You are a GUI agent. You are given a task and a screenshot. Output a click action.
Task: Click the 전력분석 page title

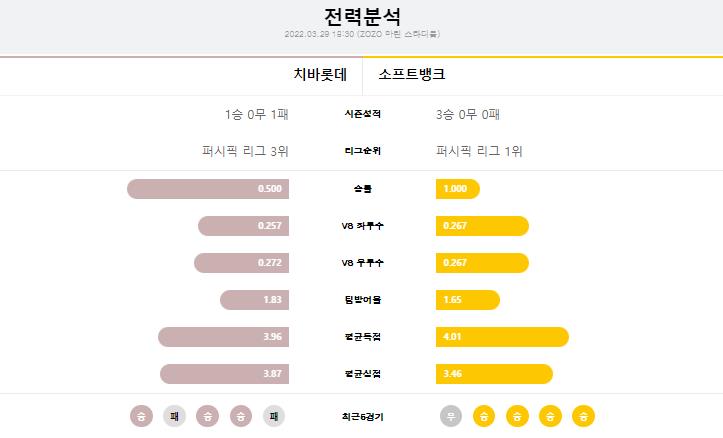click(x=362, y=17)
